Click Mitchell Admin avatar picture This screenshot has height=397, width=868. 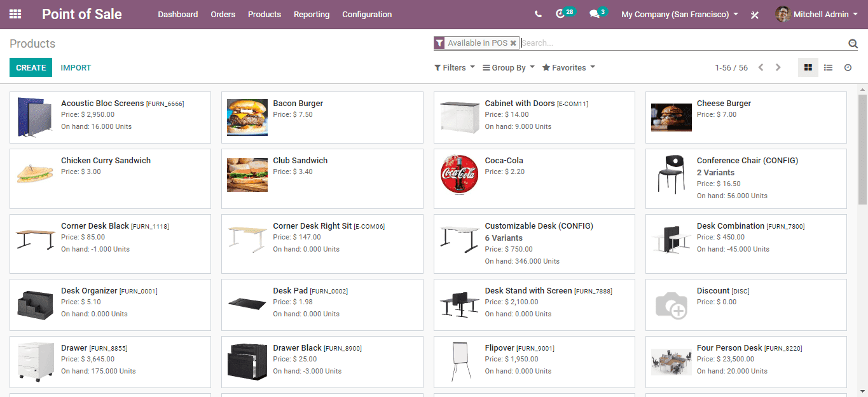783,14
